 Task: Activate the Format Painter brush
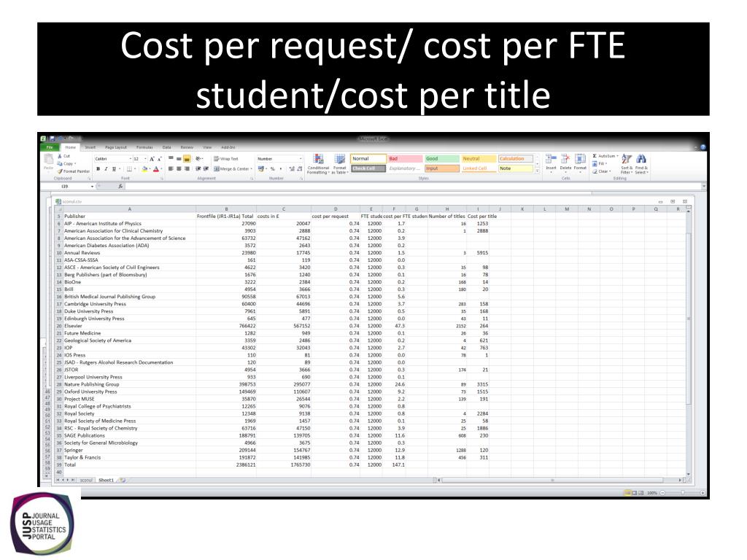click(60, 171)
